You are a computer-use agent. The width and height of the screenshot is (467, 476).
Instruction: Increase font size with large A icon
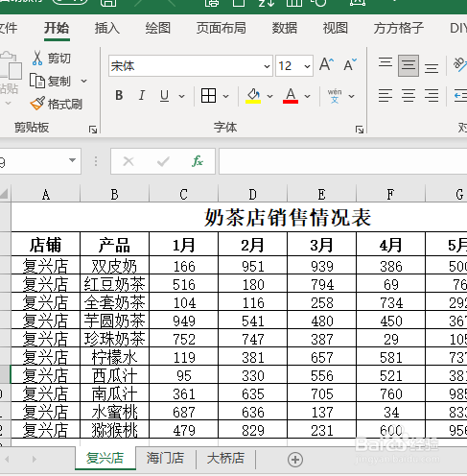pos(326,64)
